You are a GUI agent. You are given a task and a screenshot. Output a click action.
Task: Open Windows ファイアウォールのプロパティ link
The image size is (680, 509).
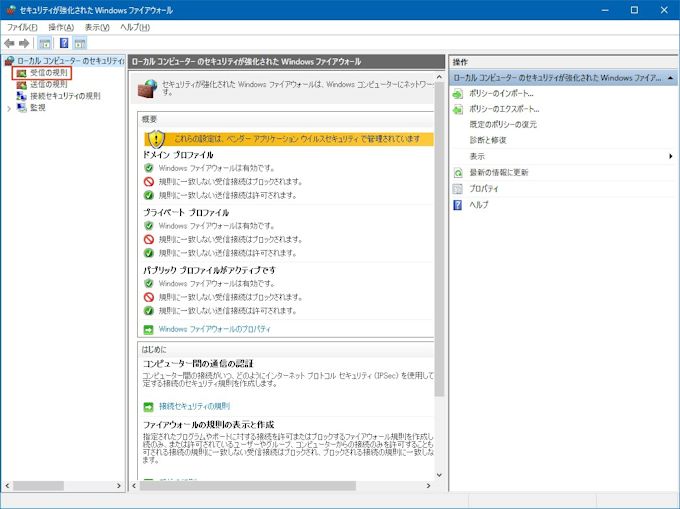click(214, 329)
